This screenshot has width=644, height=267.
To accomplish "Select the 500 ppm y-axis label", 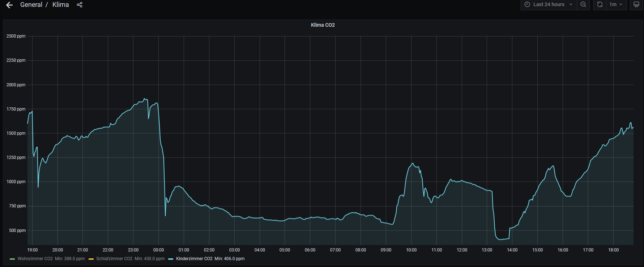I will pyautogui.click(x=17, y=231).
